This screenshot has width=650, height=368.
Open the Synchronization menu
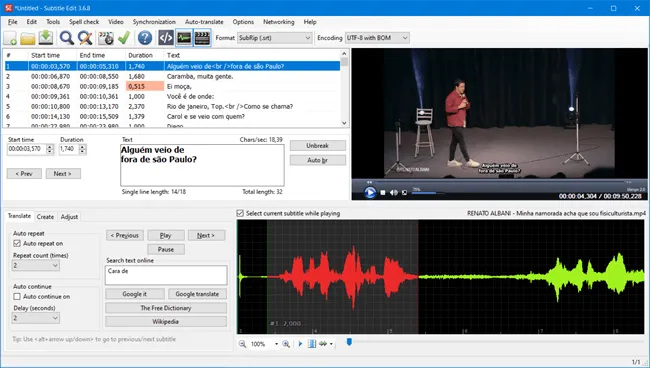[154, 22]
